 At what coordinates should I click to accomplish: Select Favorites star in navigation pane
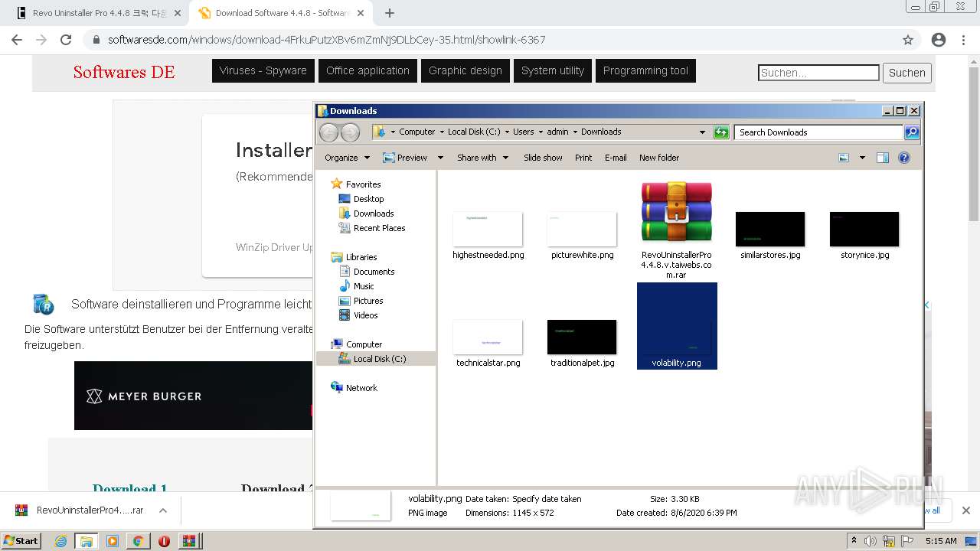pyautogui.click(x=337, y=184)
